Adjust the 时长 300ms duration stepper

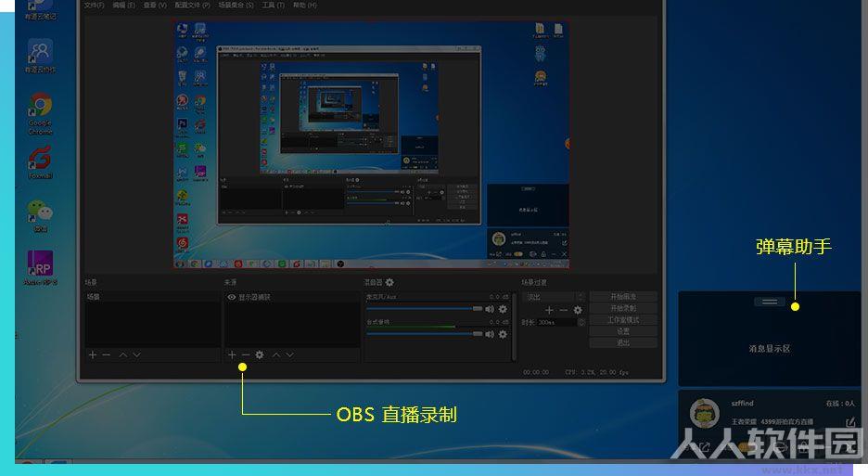581,322
